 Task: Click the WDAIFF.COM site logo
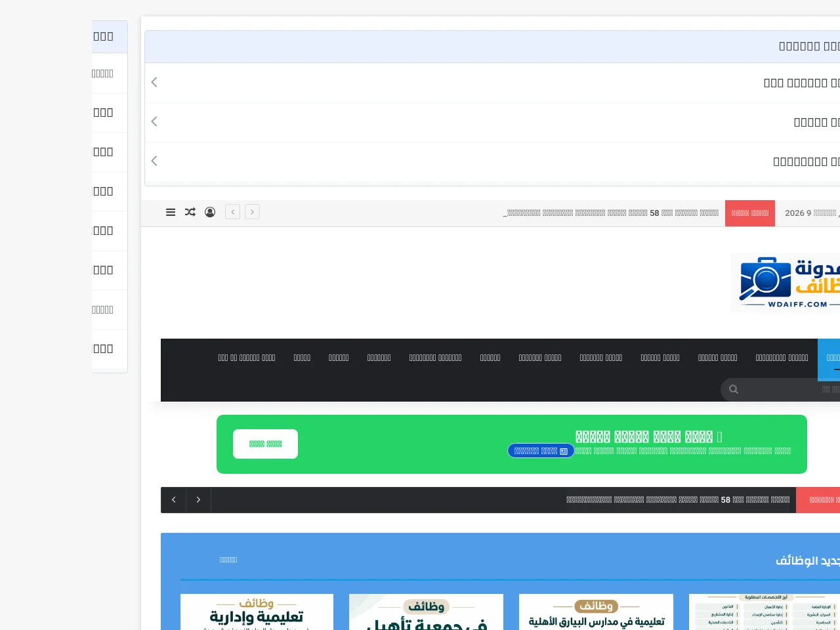(x=786, y=282)
